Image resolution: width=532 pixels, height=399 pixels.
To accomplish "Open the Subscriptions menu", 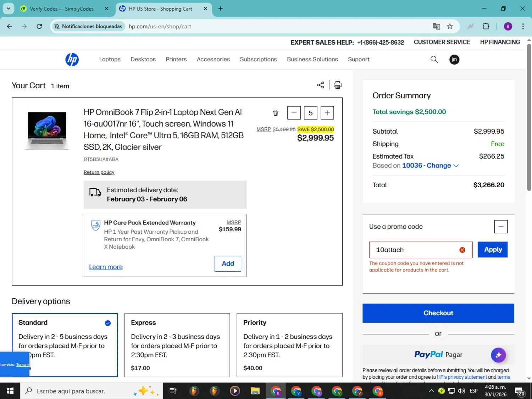I will pos(259,60).
